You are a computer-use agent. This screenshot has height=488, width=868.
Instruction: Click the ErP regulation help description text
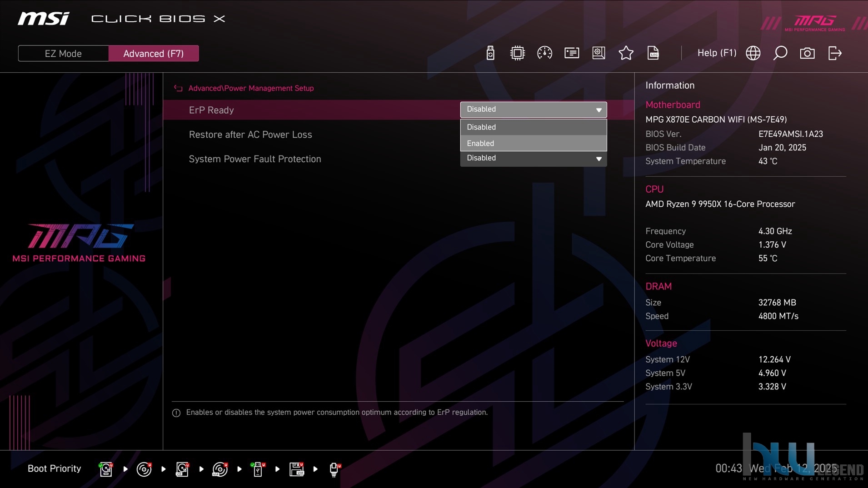337,412
